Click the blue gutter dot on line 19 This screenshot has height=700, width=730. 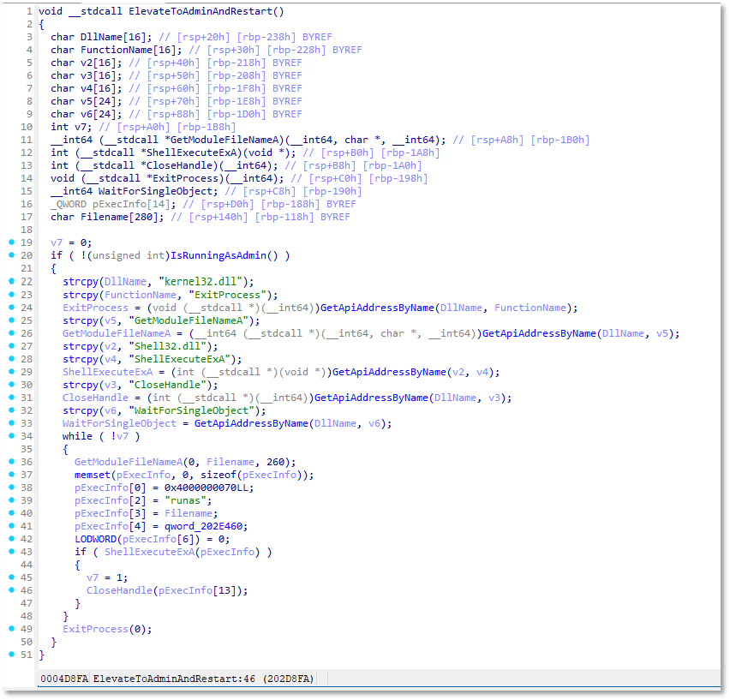(10, 243)
